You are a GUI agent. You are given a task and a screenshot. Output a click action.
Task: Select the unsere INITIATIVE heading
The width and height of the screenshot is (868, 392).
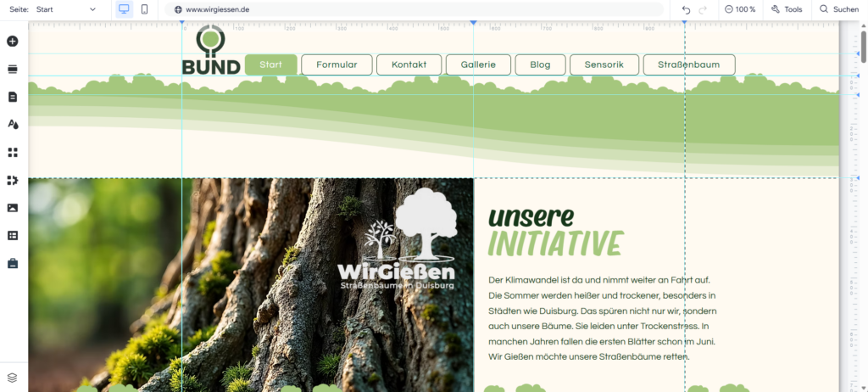(555, 231)
